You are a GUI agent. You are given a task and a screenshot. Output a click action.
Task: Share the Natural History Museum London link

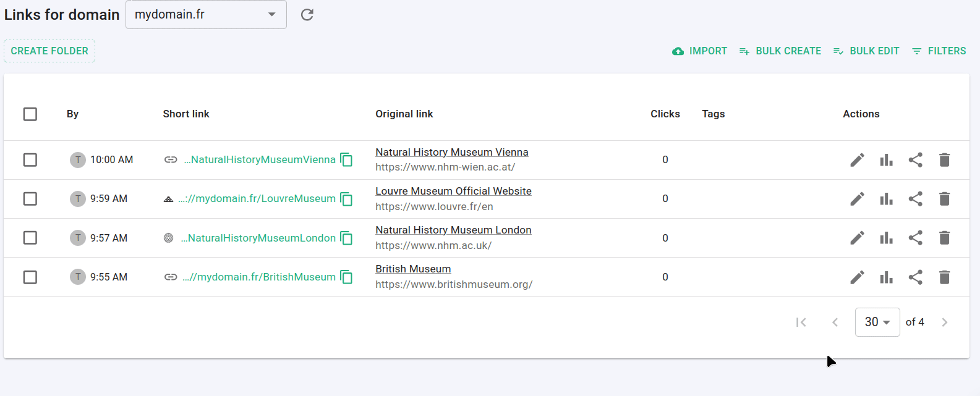pos(915,238)
